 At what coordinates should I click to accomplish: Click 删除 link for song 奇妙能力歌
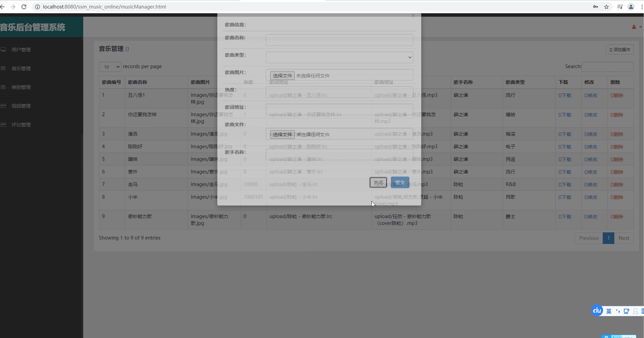point(617,217)
